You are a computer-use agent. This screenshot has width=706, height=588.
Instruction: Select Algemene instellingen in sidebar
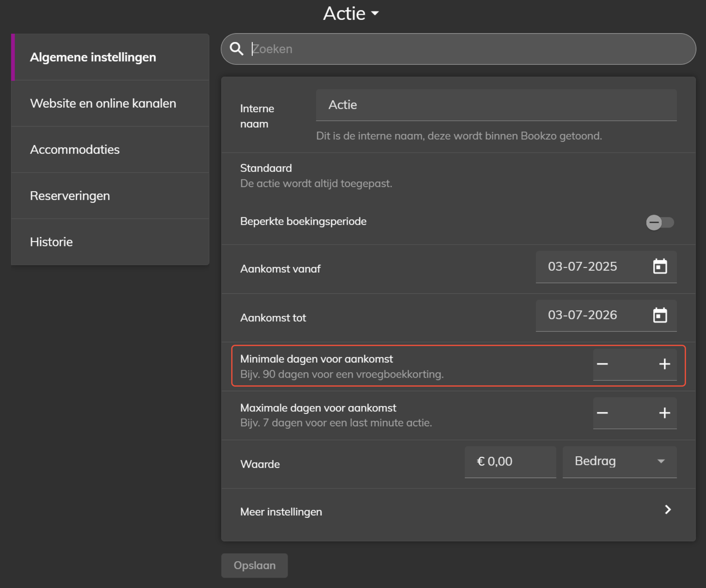[93, 57]
